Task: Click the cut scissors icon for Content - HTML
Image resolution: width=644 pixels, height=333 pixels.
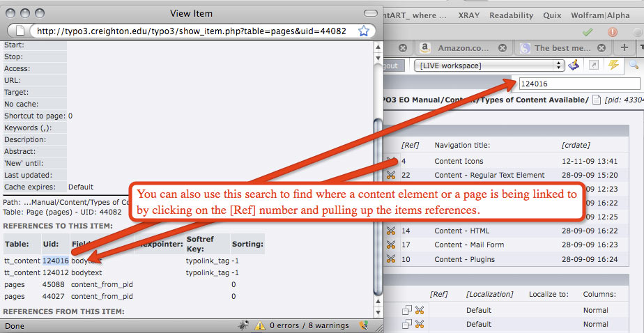Action: pyautogui.click(x=391, y=231)
